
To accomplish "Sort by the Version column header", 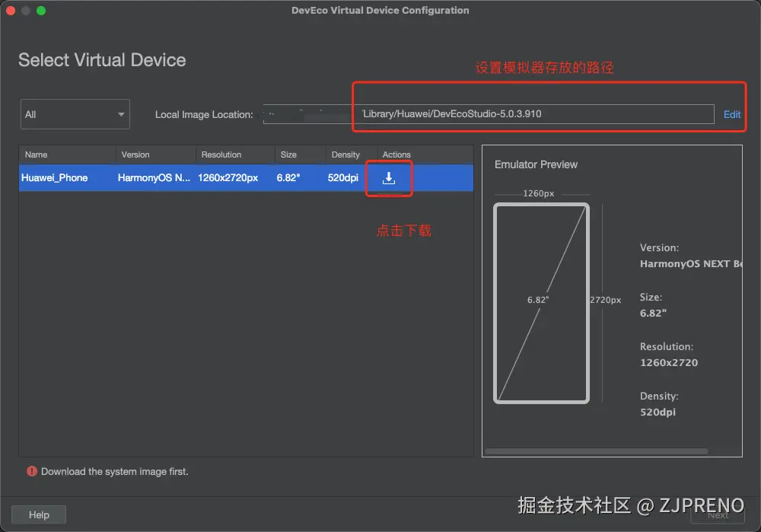I will pos(155,155).
